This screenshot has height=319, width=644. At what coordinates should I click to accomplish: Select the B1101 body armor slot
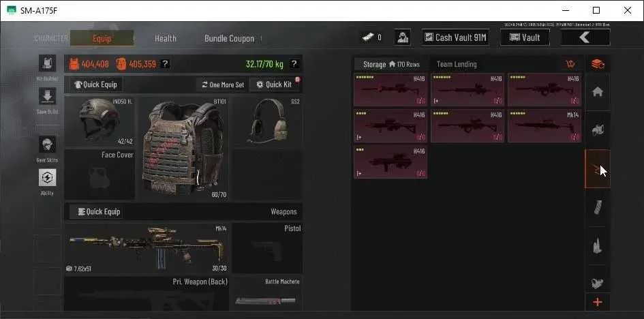(x=183, y=148)
